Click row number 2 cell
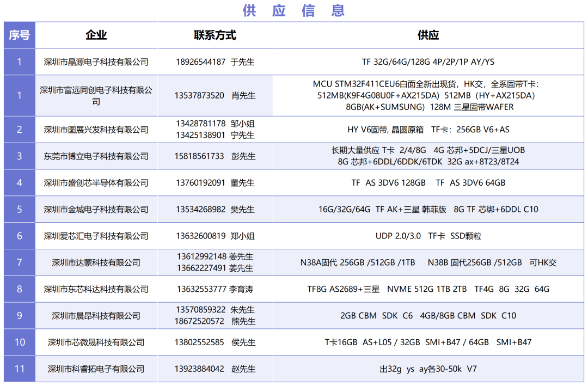 click(x=20, y=130)
